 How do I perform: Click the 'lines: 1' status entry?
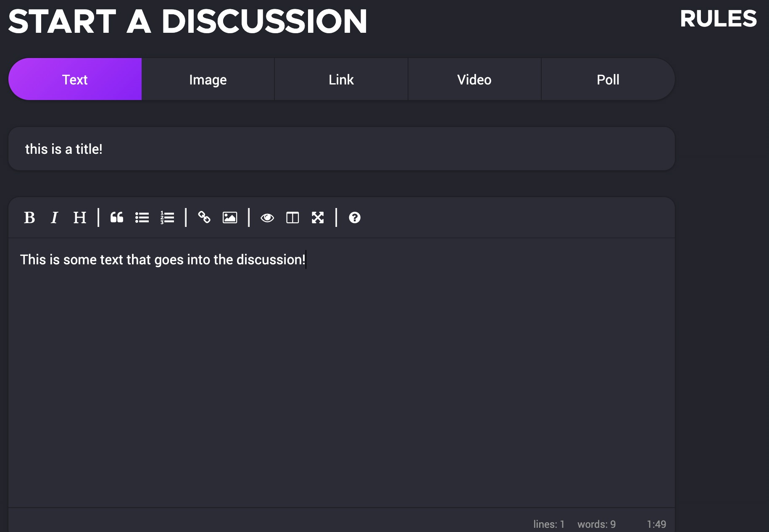coord(549,524)
